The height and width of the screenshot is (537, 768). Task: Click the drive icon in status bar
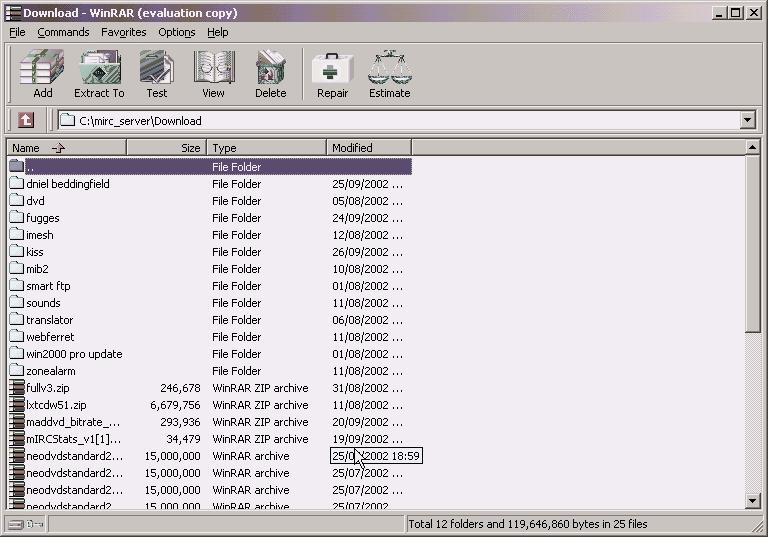coord(16,524)
